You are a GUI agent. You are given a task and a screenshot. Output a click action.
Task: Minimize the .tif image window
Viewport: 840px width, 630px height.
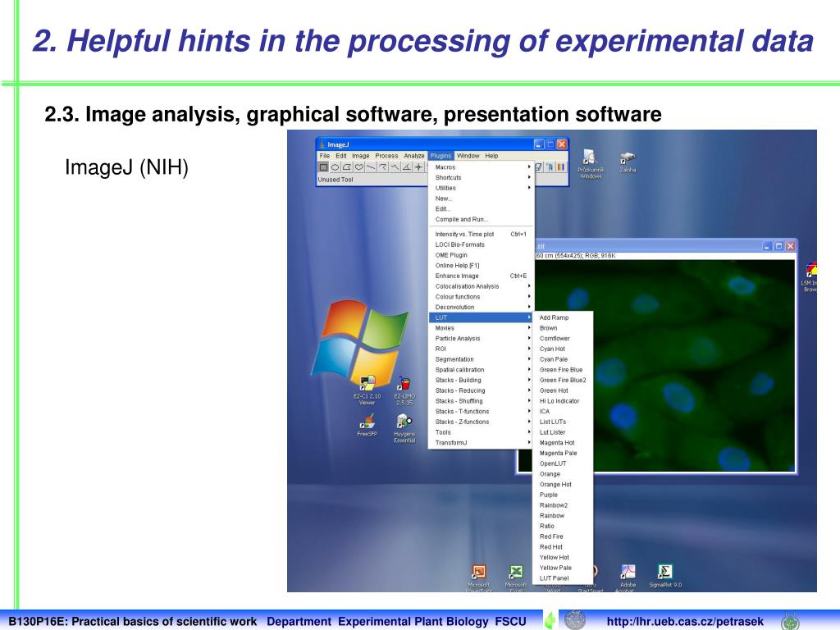tap(767, 246)
